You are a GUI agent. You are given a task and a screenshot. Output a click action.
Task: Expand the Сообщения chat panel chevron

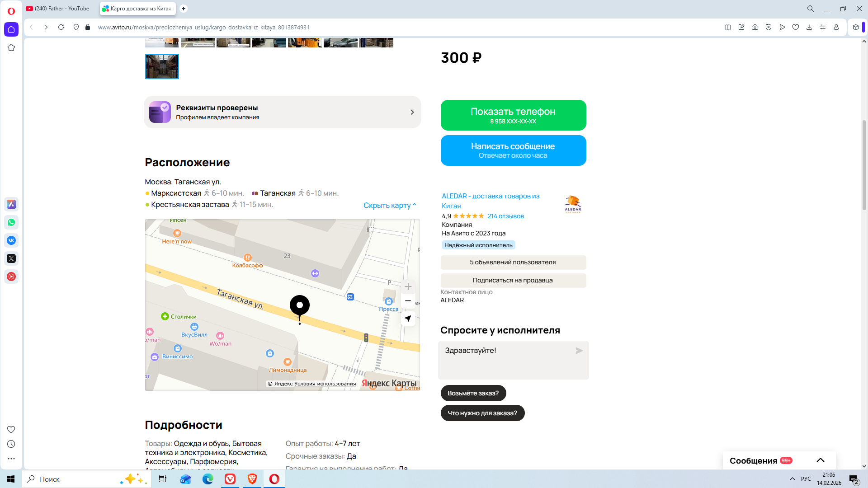coord(821,460)
